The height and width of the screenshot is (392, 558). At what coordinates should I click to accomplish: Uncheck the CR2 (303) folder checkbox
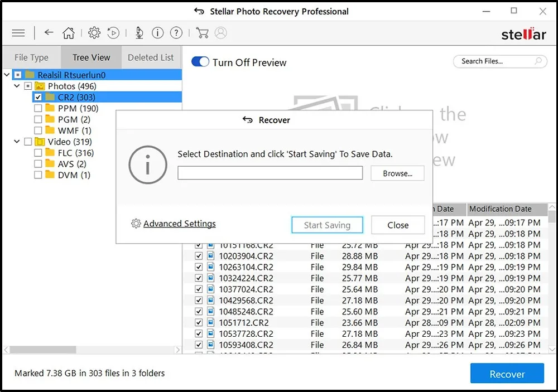pos(38,97)
